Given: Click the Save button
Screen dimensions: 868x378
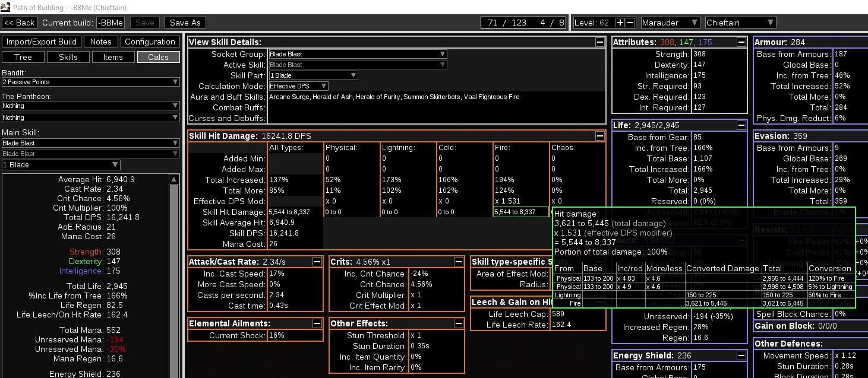Looking at the screenshot, I should click(x=145, y=23).
